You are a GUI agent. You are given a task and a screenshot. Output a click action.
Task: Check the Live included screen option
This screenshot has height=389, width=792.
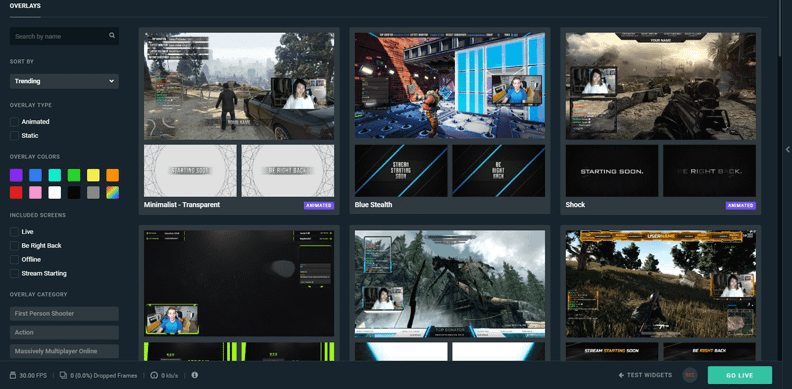(x=14, y=232)
